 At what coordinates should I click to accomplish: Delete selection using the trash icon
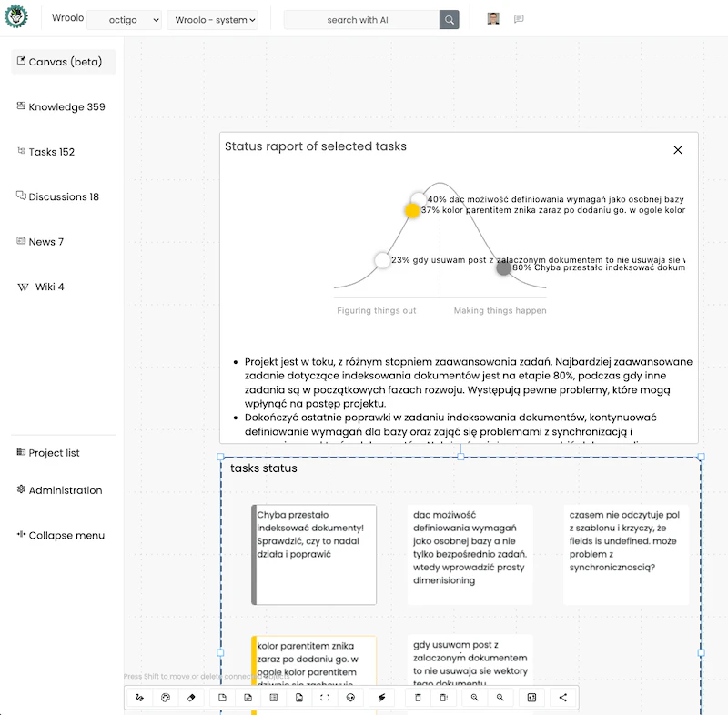(418, 697)
